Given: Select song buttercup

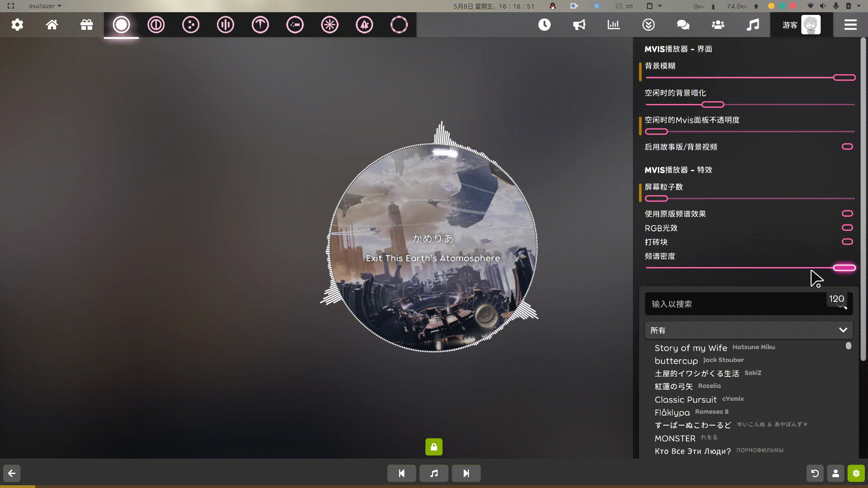Looking at the screenshot, I should click(676, 361).
